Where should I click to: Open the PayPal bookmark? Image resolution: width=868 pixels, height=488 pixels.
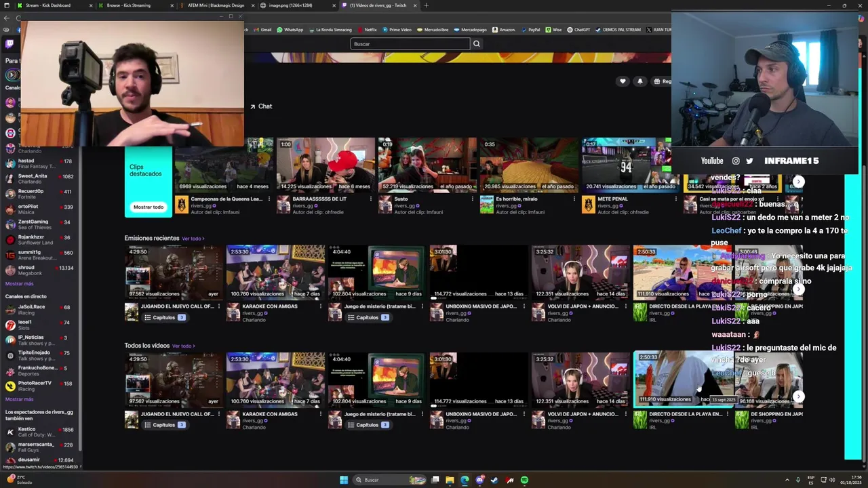(530, 30)
